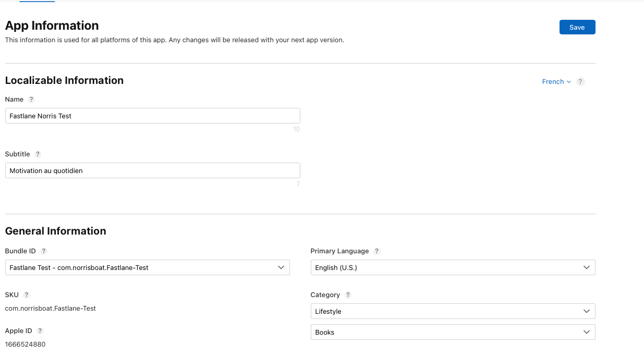Open the Apple ID help tooltip icon

pyautogui.click(x=40, y=330)
